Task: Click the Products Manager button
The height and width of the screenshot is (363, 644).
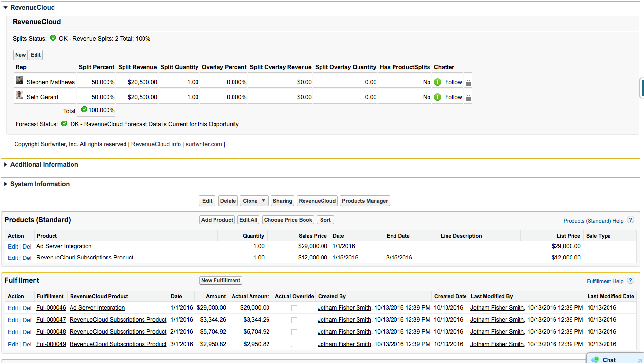Action: tap(365, 201)
